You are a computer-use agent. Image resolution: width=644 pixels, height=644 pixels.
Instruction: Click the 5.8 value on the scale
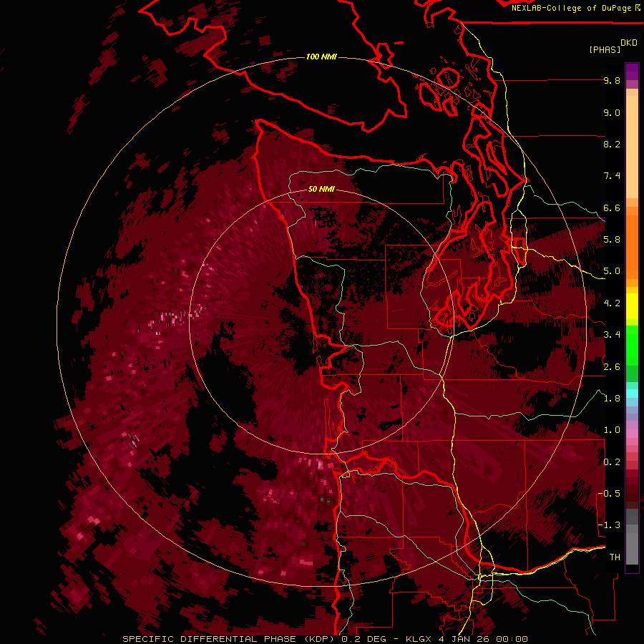pyautogui.click(x=612, y=240)
